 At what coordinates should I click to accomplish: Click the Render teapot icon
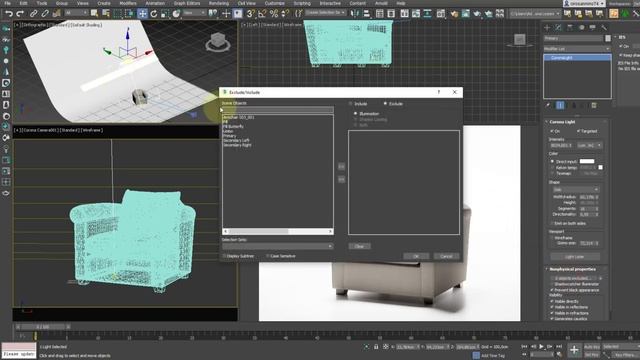(x=477, y=13)
